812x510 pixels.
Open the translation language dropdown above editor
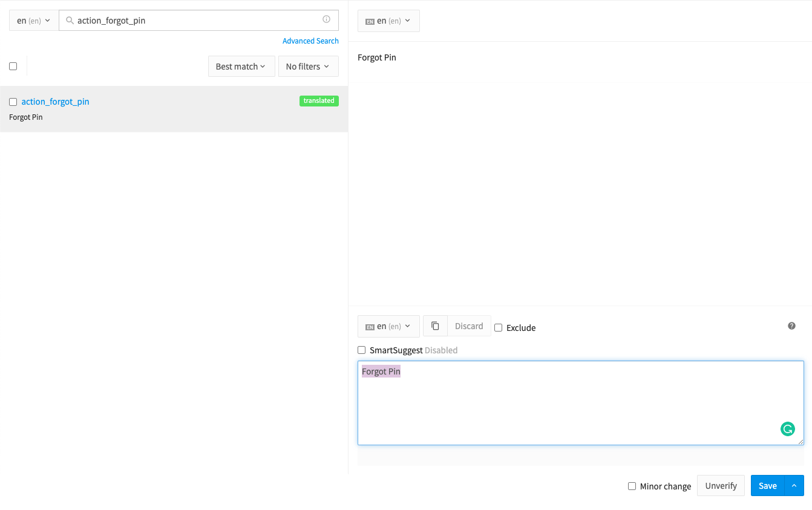[x=388, y=326]
